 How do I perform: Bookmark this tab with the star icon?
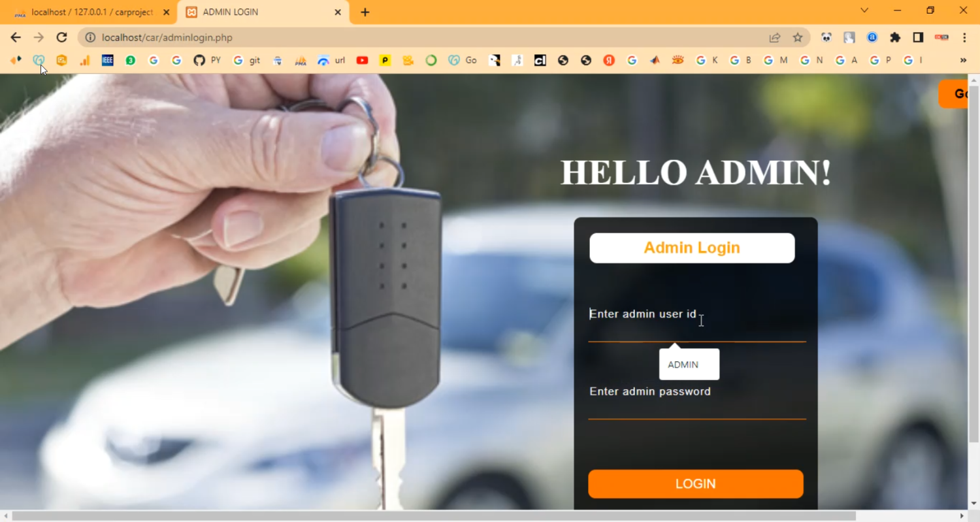798,37
